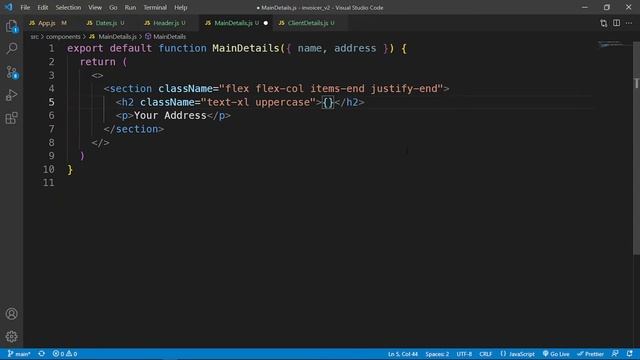Click the minimap code preview
This screenshot has height=360, width=640.
610,44
